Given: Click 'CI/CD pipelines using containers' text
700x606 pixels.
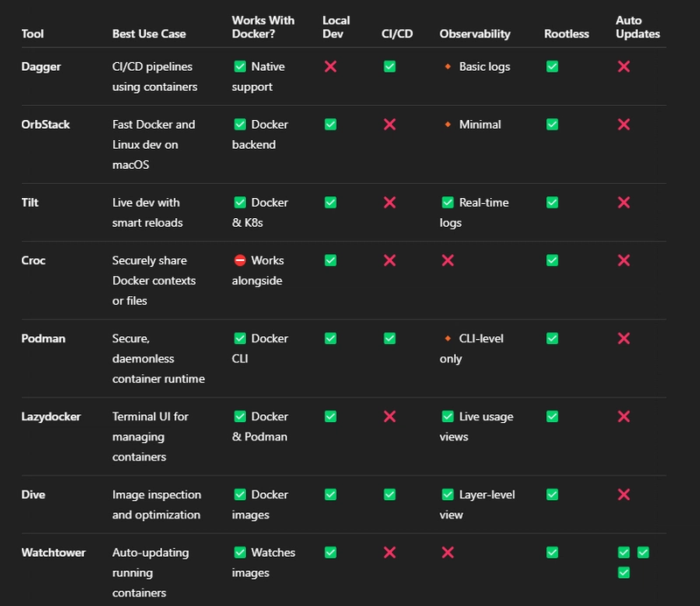Looking at the screenshot, I should 155,76.
